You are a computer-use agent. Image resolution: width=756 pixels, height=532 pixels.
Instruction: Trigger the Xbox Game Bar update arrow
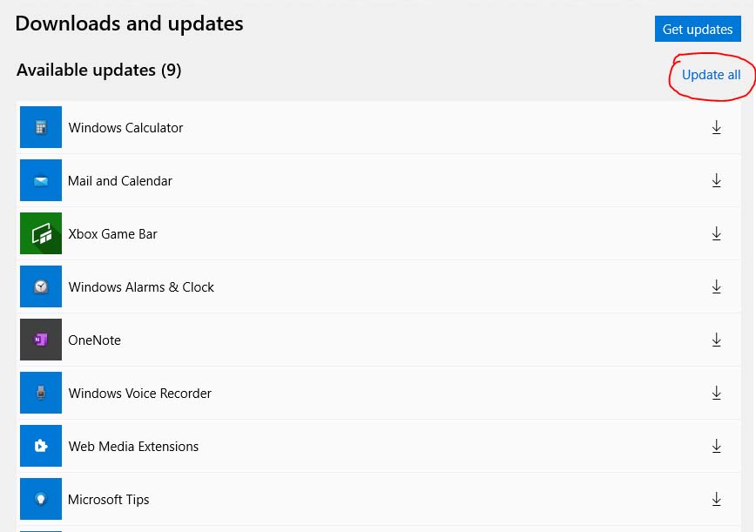(x=716, y=233)
